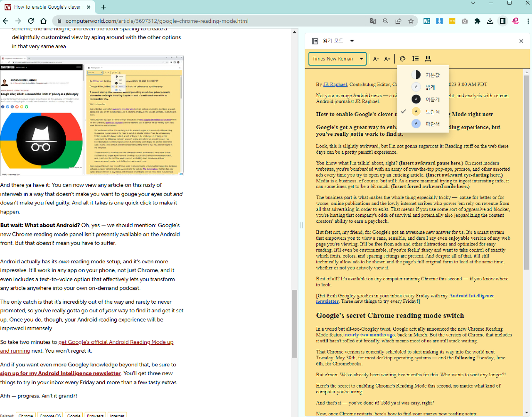Click the camera screenshot extension
Viewport: 532px width, 417px height.
point(465,21)
